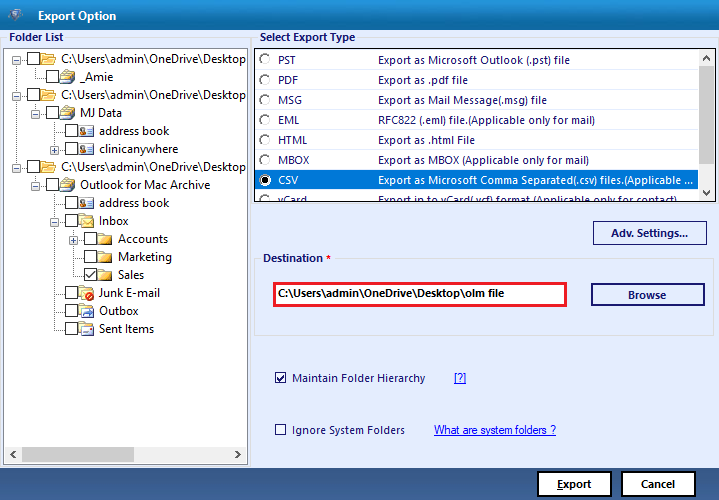Open Adv. Settings

650,233
